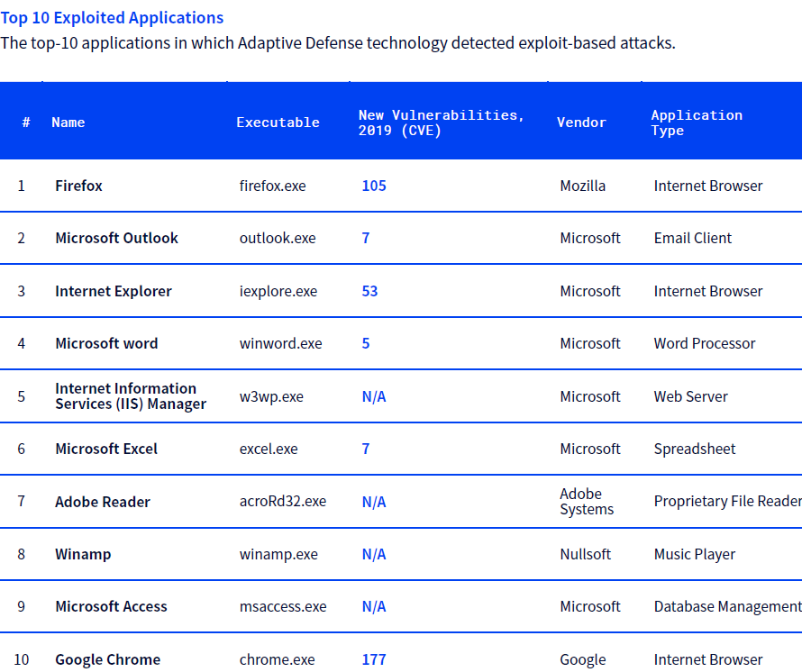
Task: Click the Database Management type for Access
Action: [x=727, y=606]
